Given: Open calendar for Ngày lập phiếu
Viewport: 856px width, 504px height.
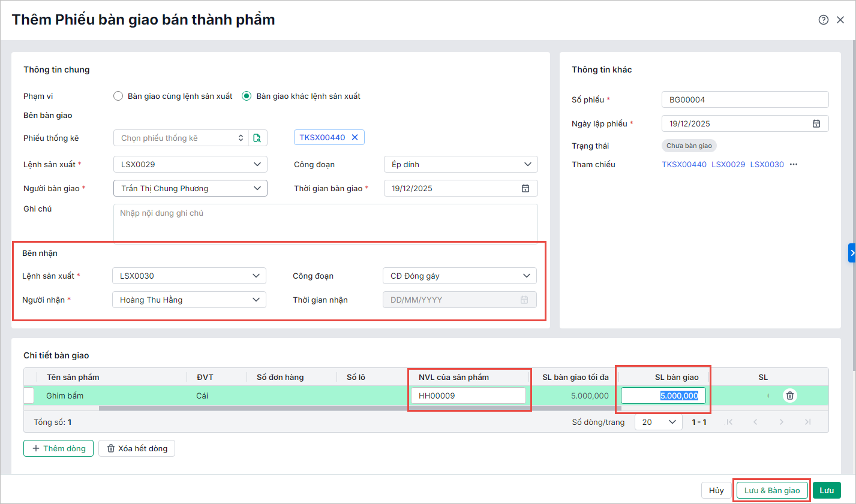Looking at the screenshot, I should pos(816,123).
